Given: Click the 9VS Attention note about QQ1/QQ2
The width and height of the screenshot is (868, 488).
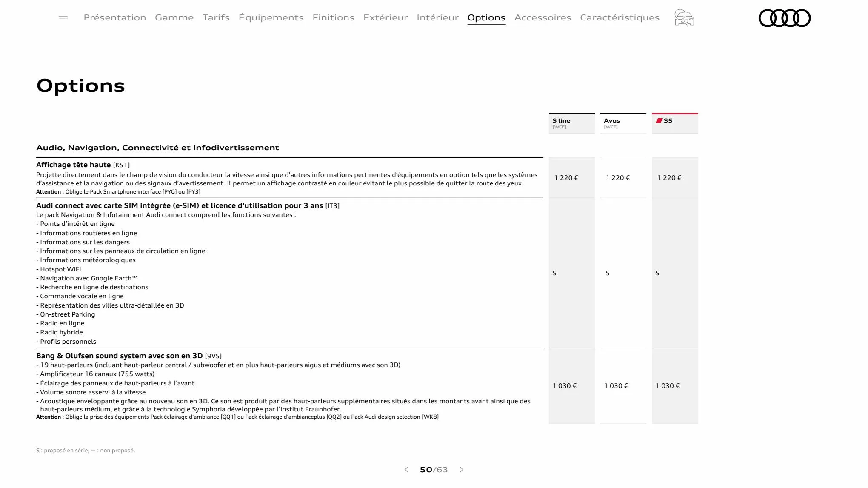Looking at the screenshot, I should (x=237, y=417).
